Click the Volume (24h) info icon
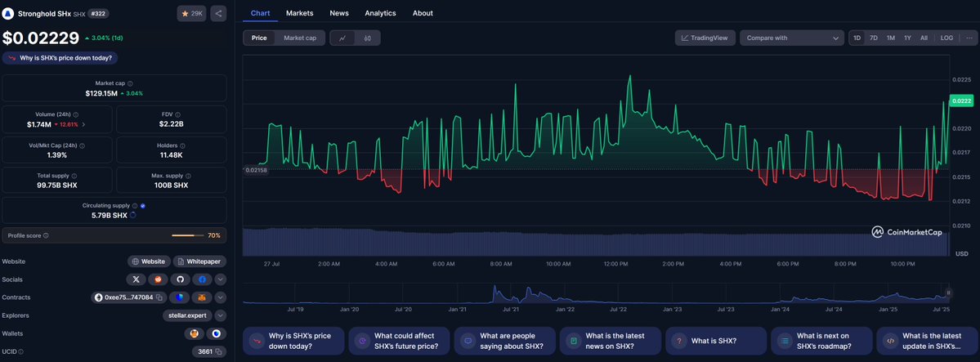The width and height of the screenshot is (980, 362). click(76, 114)
